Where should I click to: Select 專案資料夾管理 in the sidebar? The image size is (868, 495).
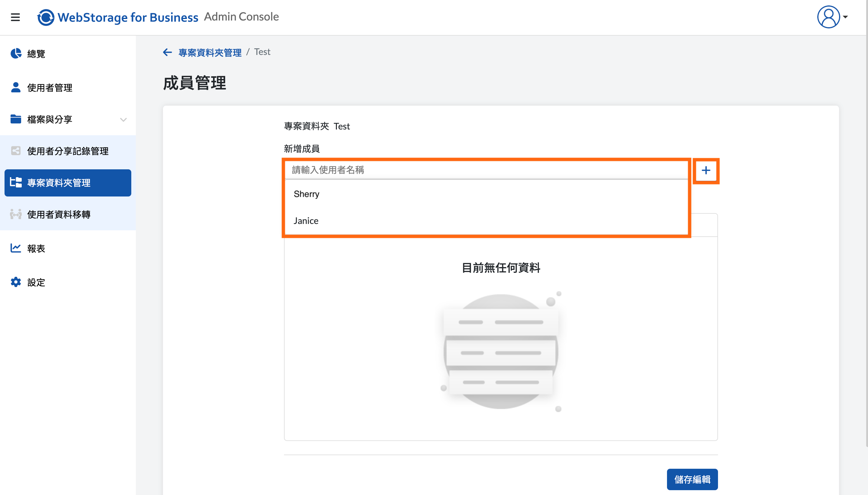point(68,183)
